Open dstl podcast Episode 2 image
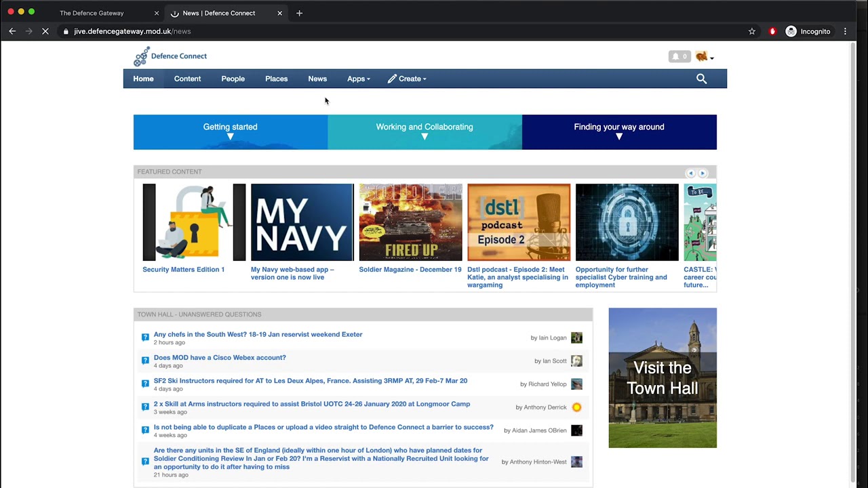 point(519,222)
